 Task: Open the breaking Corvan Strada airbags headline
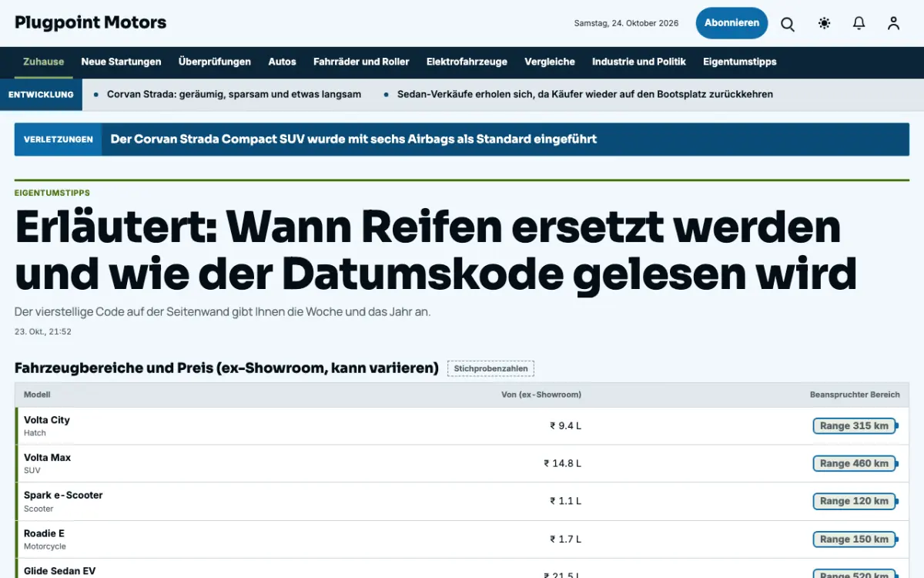pyautogui.click(x=354, y=139)
